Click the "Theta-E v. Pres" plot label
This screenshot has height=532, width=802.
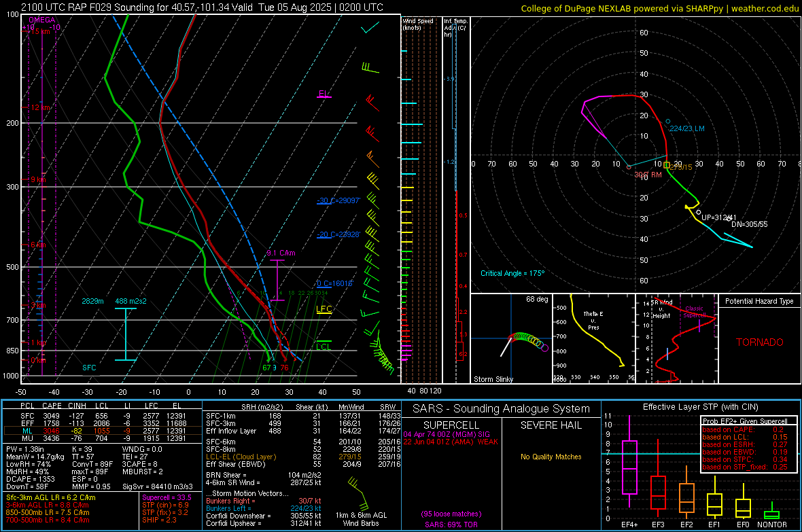(593, 320)
